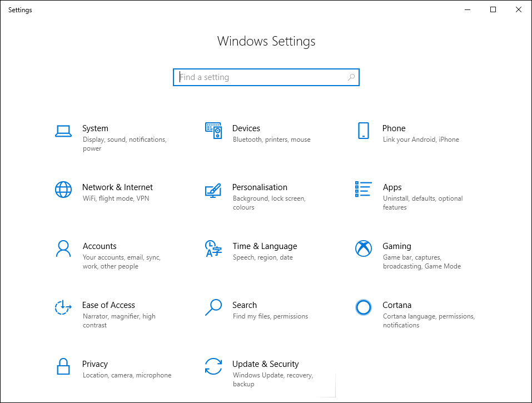Click 'Display, sound, notifications, power' description
The height and width of the screenshot is (403, 532).
point(125,144)
